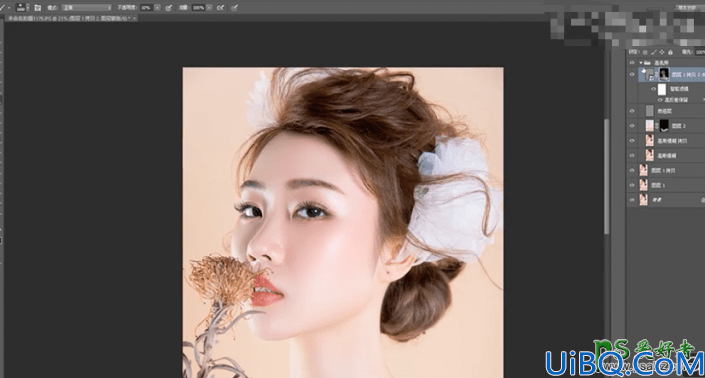This screenshot has width=705, height=378.
Task: Click the 高斯模糊 拷贝 layer name
Action: click(x=672, y=141)
